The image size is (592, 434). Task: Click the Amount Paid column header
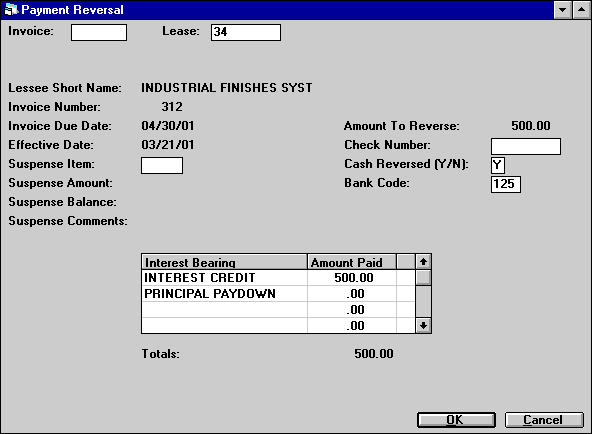coord(352,262)
